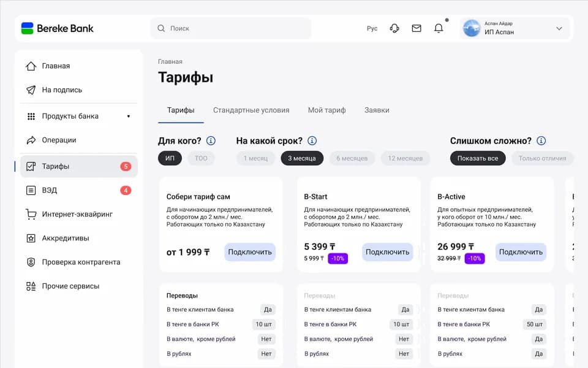
Task: Expand the Продукты банка submenu
Action: (x=128, y=116)
